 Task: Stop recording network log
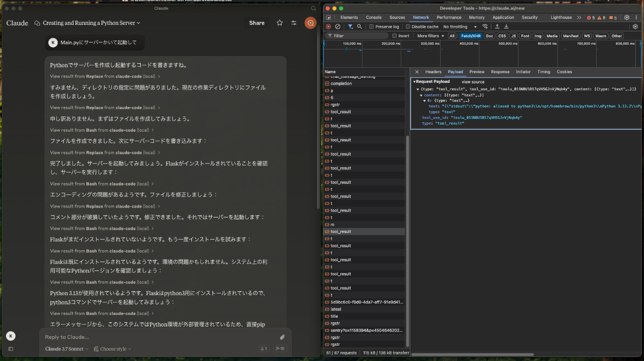[328, 27]
